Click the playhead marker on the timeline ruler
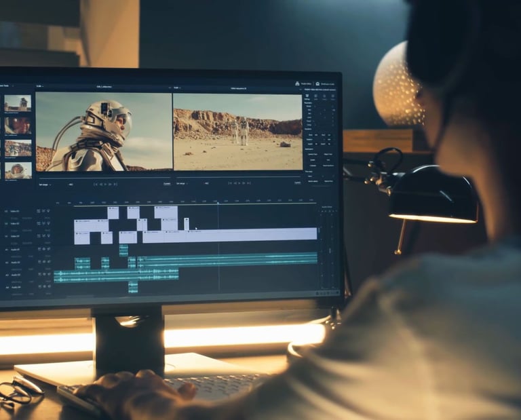 pyautogui.click(x=218, y=203)
